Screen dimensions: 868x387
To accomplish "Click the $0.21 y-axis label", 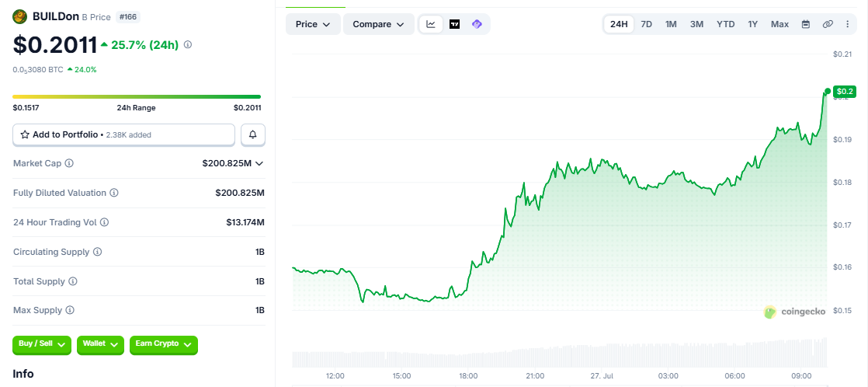I will (x=842, y=54).
